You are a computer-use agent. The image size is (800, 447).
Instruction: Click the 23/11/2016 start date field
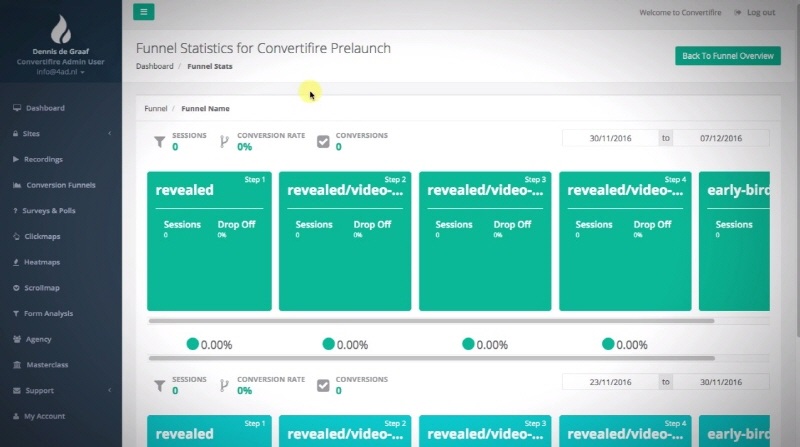610,382
